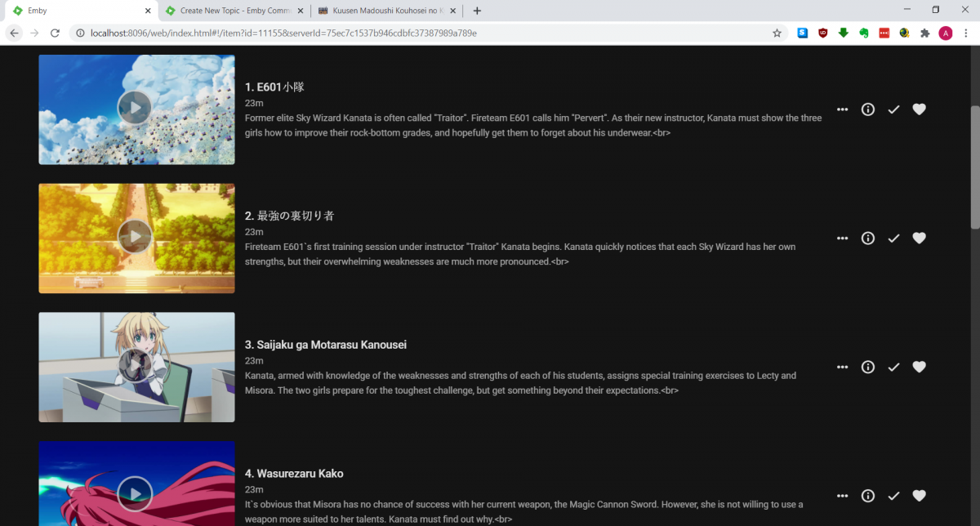
Task: View info for "Wasurezaru Kako"
Action: pyautogui.click(x=867, y=496)
